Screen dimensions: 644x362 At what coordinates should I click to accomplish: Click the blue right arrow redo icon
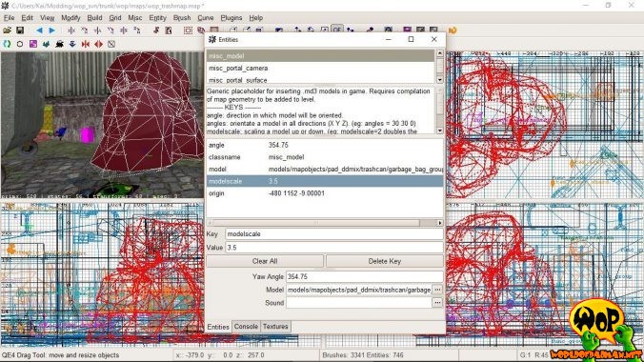(51, 30)
